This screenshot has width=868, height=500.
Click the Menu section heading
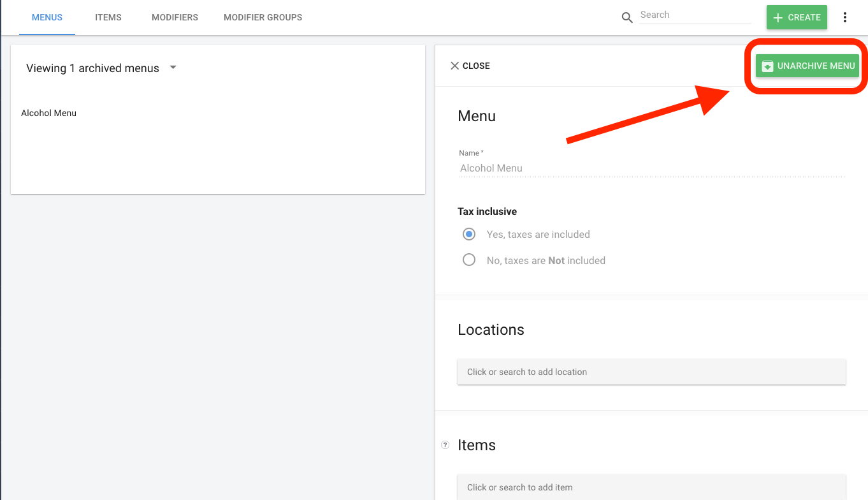[477, 116]
